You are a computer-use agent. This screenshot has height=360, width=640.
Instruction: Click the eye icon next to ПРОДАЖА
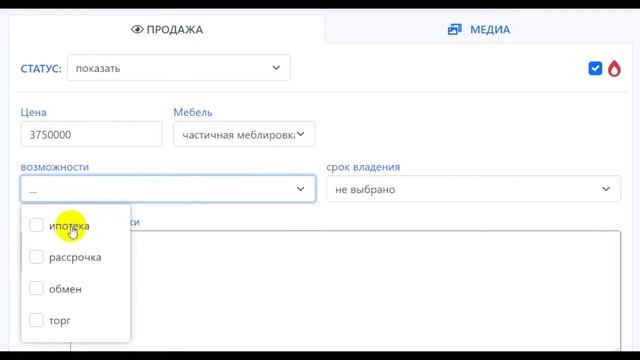pos(137,29)
